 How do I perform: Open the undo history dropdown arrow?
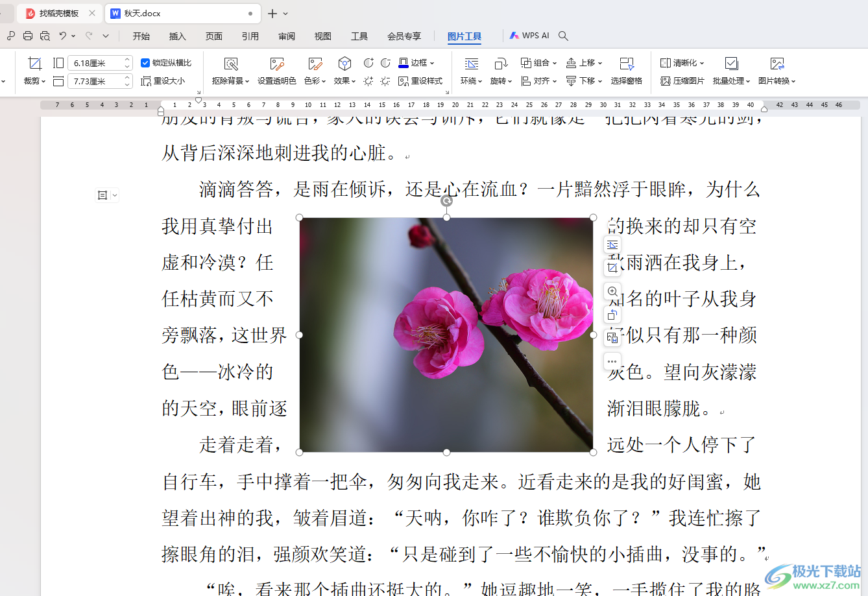point(73,36)
